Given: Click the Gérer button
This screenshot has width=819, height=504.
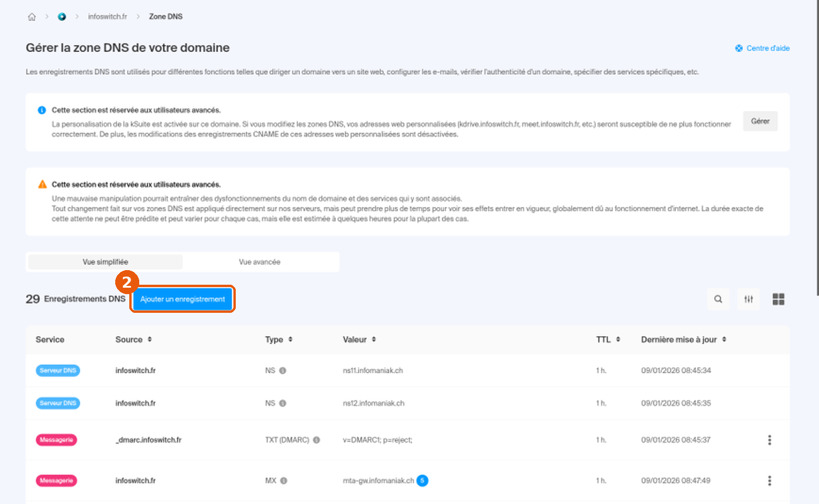Looking at the screenshot, I should [760, 121].
